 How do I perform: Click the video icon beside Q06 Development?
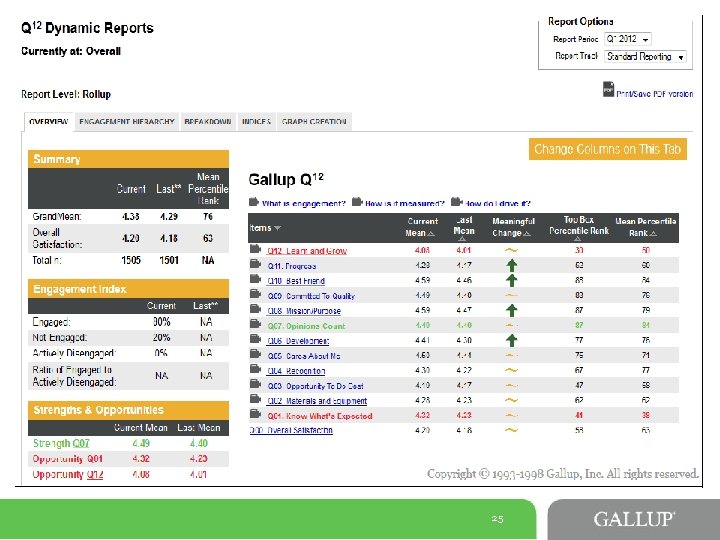pyautogui.click(x=255, y=340)
